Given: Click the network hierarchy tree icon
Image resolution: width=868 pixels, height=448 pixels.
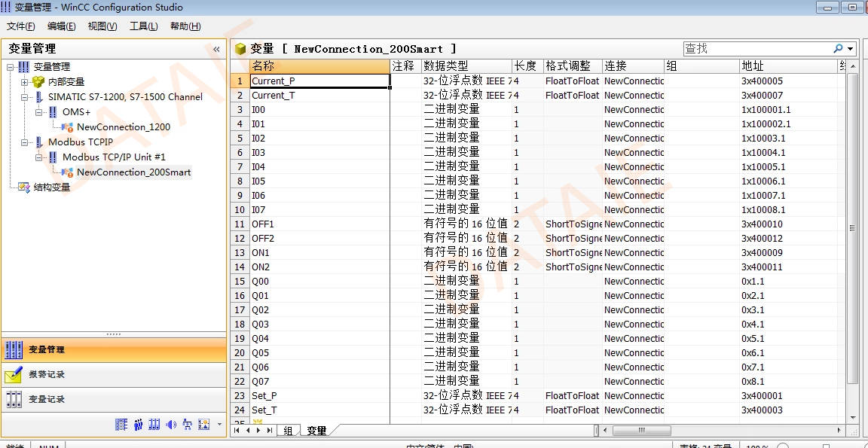Looking at the screenshot, I should [188, 424].
